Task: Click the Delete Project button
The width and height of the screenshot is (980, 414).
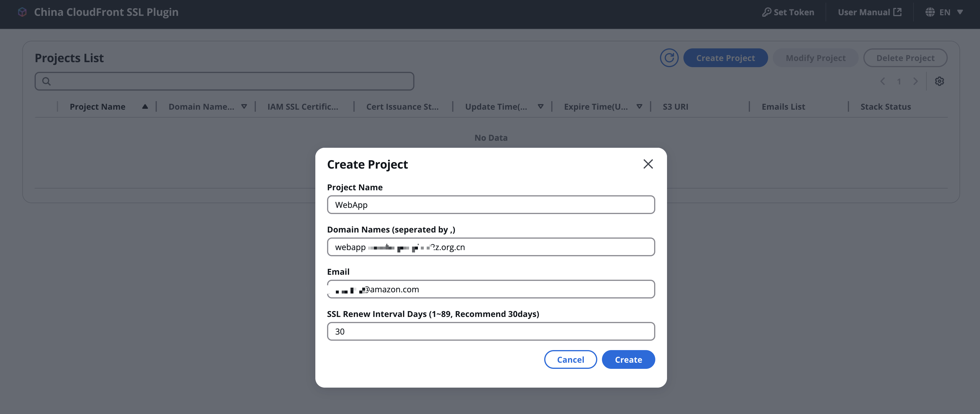Action: coord(905,58)
